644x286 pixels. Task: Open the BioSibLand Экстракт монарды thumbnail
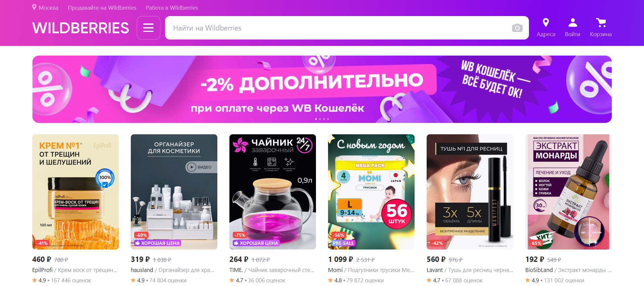569,192
